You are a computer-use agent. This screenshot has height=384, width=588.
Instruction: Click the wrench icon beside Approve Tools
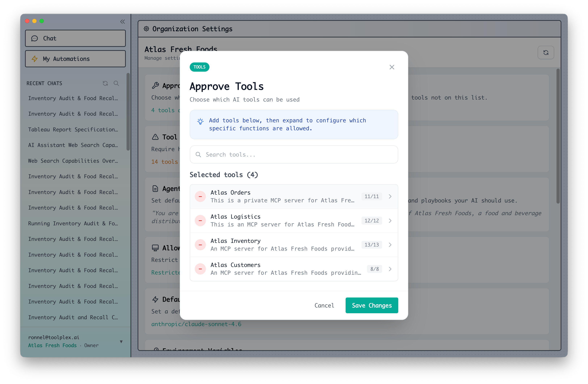tap(155, 85)
